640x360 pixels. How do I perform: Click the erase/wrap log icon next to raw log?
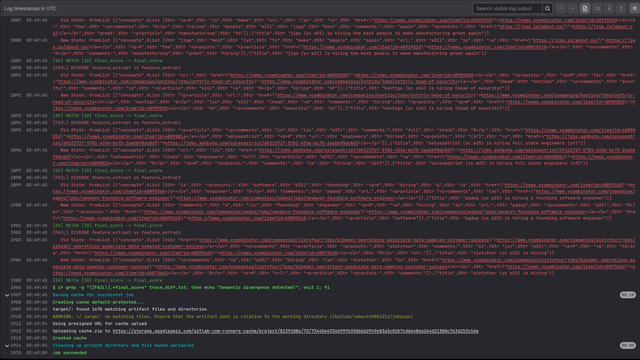tap(597, 9)
